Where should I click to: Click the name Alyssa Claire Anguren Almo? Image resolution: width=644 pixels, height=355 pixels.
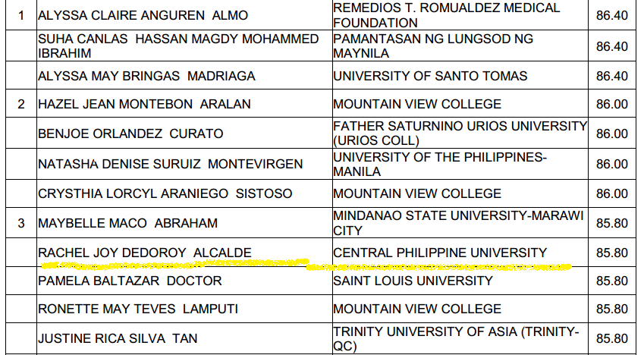(143, 15)
